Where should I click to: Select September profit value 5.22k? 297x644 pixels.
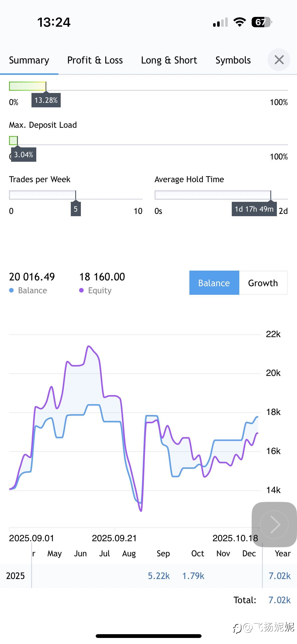click(159, 576)
